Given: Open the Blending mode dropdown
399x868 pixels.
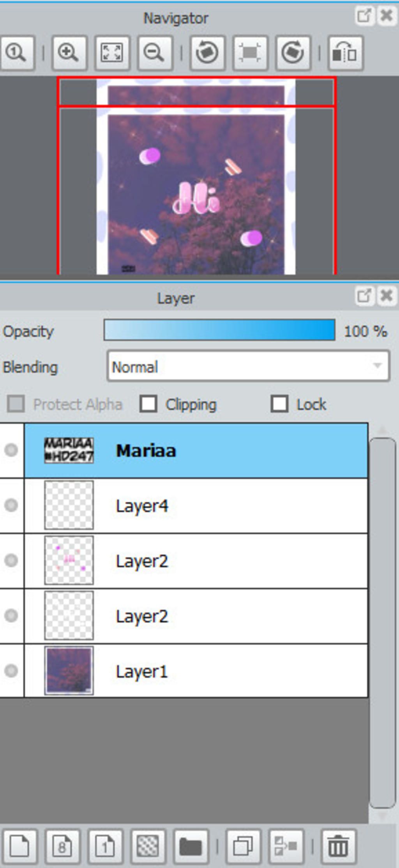Looking at the screenshot, I should pyautogui.click(x=248, y=366).
